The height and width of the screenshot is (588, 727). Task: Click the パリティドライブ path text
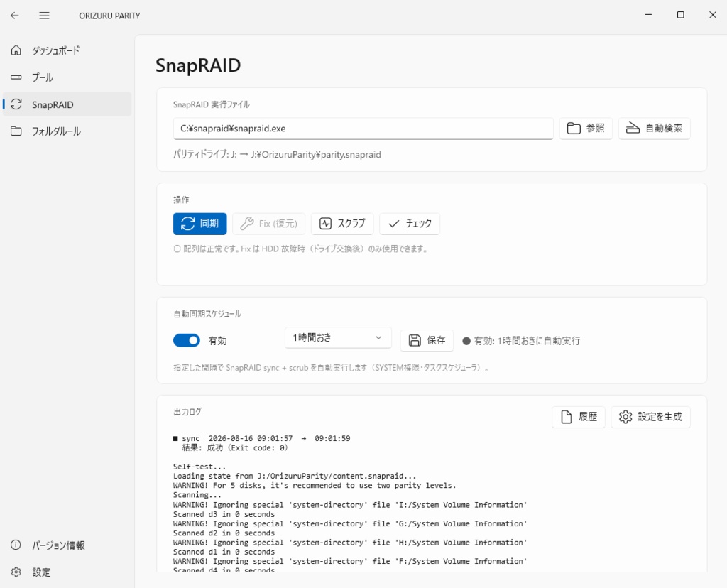coord(278,154)
